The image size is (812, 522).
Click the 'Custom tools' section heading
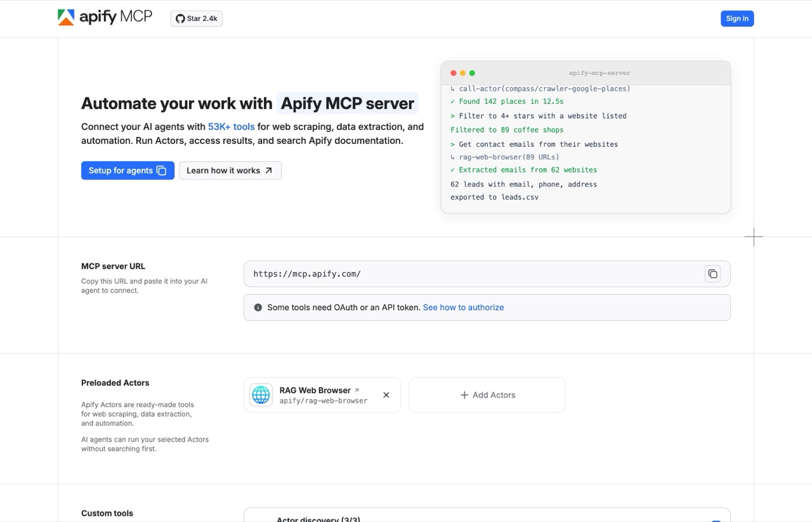tap(107, 514)
